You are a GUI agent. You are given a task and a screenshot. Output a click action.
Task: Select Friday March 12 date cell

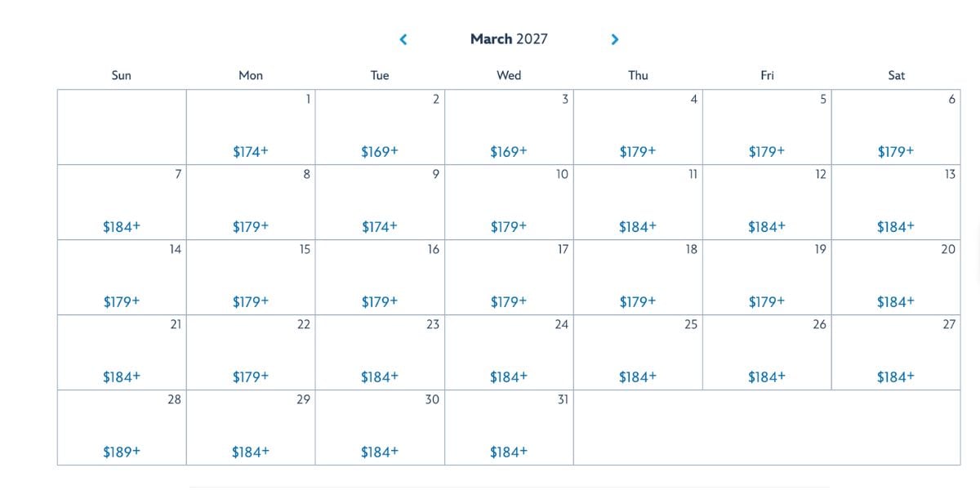point(767,203)
